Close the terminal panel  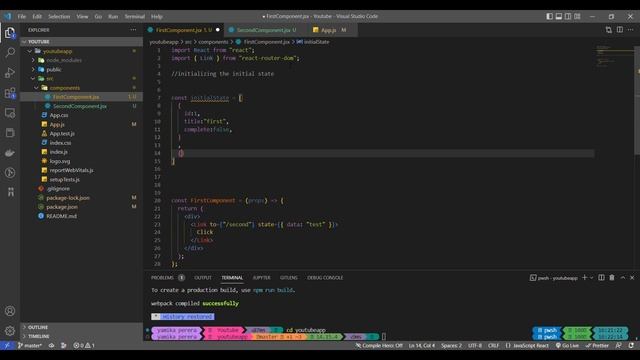coord(632,278)
